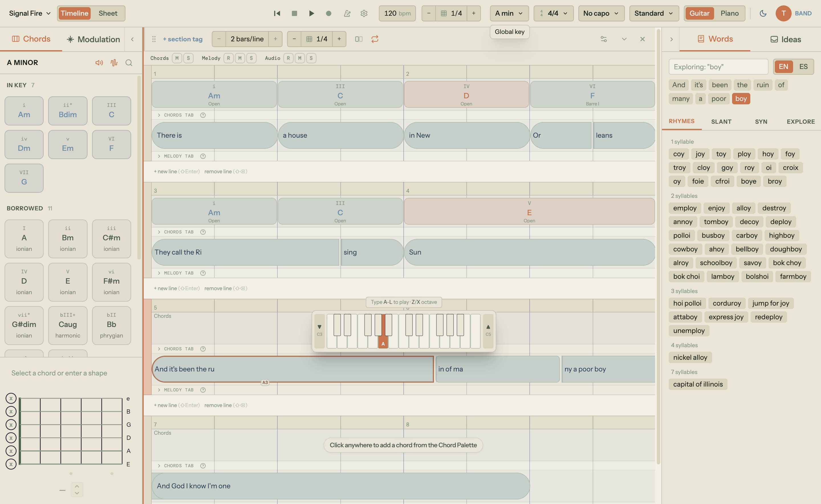Start recording with the record button
This screenshot has height=504, width=821.
coord(329,13)
